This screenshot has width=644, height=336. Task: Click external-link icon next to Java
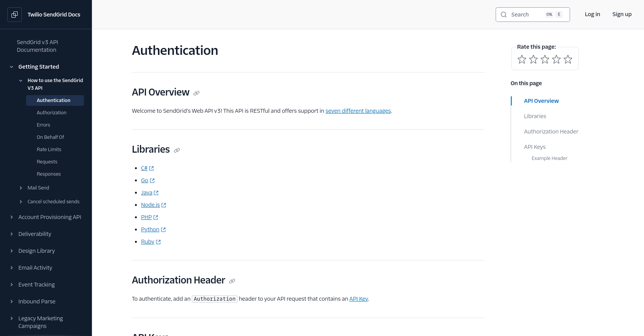[x=156, y=193]
